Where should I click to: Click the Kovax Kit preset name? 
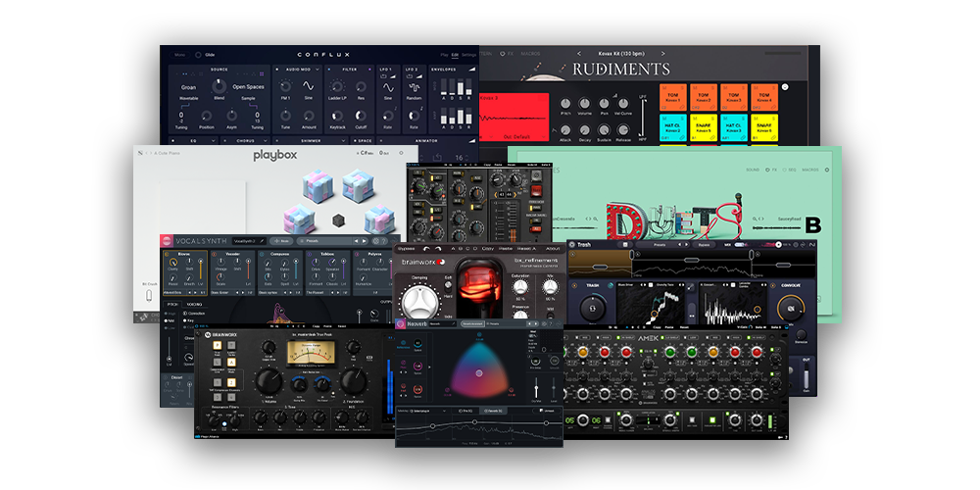(620, 54)
